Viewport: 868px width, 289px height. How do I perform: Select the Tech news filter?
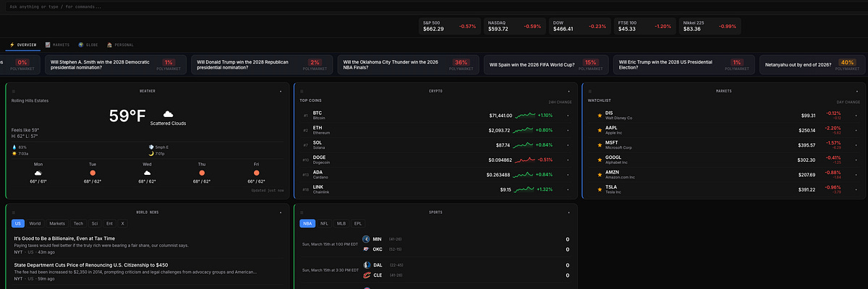(x=78, y=224)
